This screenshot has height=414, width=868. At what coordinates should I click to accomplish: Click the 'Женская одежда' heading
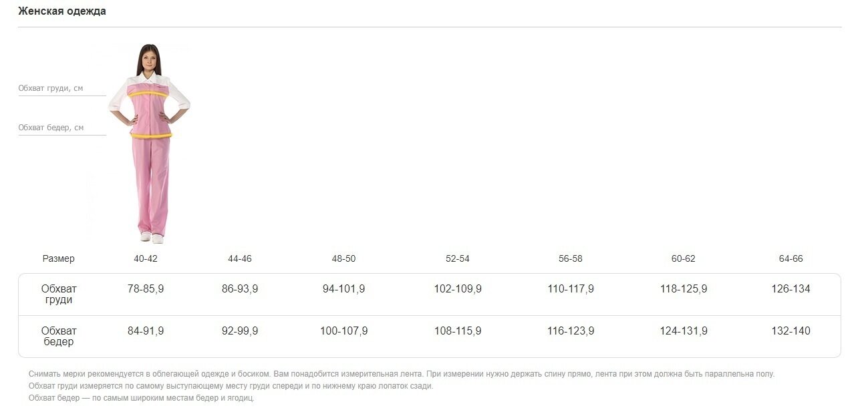[62, 11]
